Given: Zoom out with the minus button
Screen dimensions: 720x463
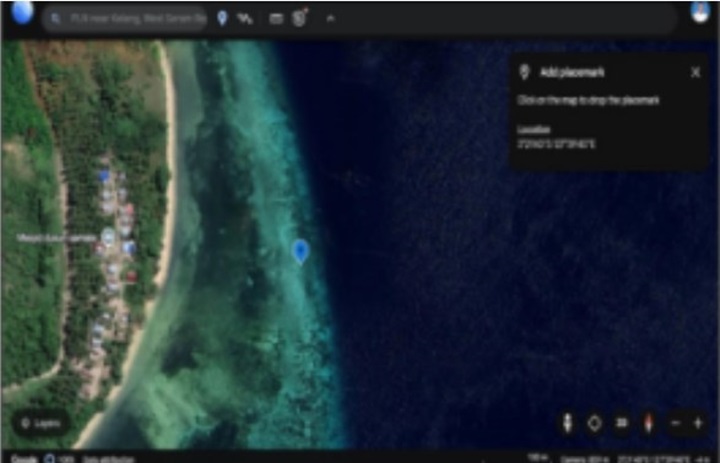Looking at the screenshot, I should tap(676, 423).
